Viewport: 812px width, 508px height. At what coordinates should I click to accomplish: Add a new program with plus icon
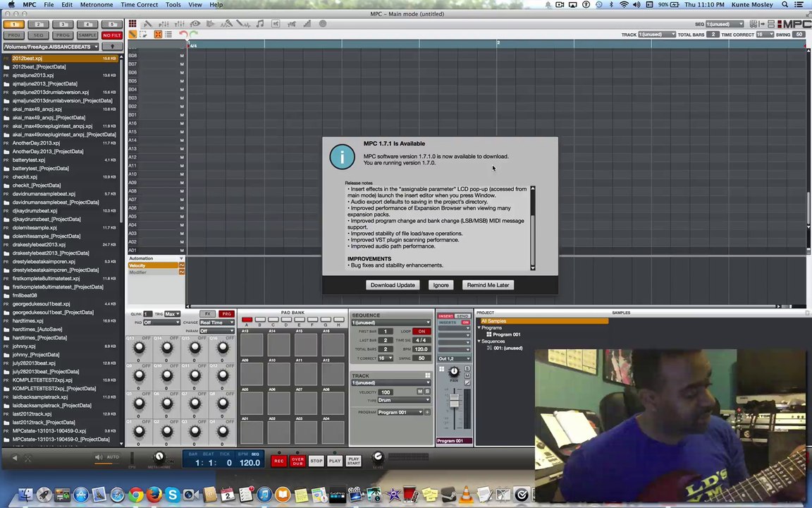[x=427, y=412]
